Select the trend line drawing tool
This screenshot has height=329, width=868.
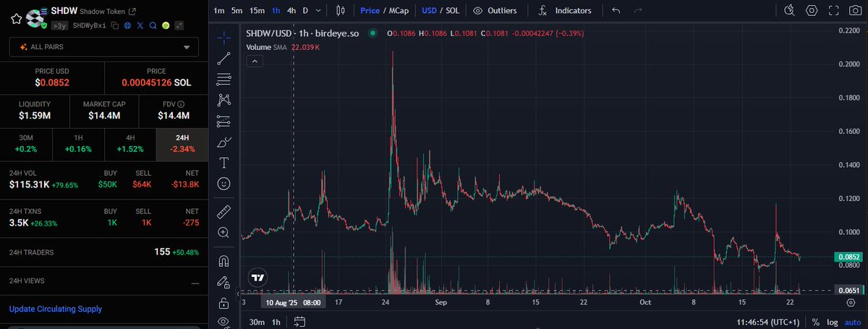click(x=224, y=59)
